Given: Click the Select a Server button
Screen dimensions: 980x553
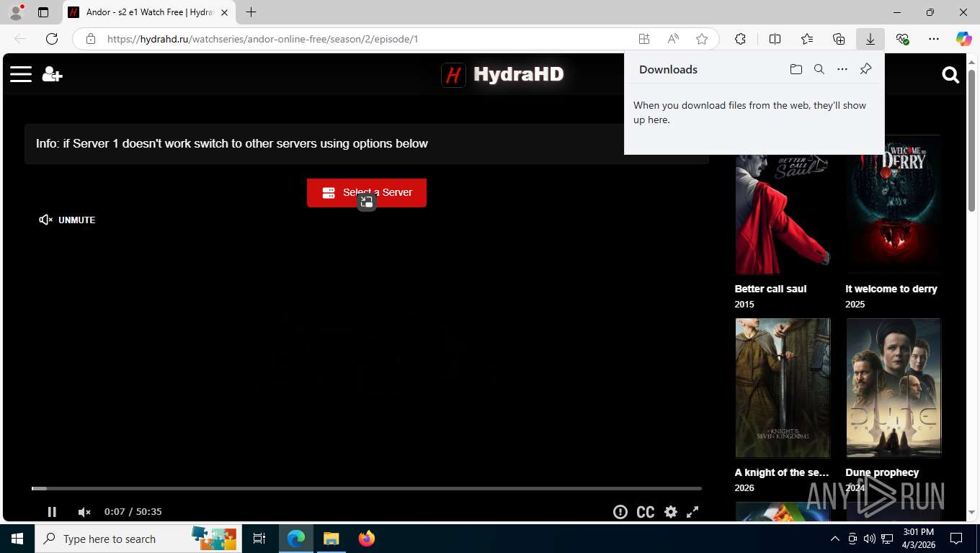Looking at the screenshot, I should 367,193.
